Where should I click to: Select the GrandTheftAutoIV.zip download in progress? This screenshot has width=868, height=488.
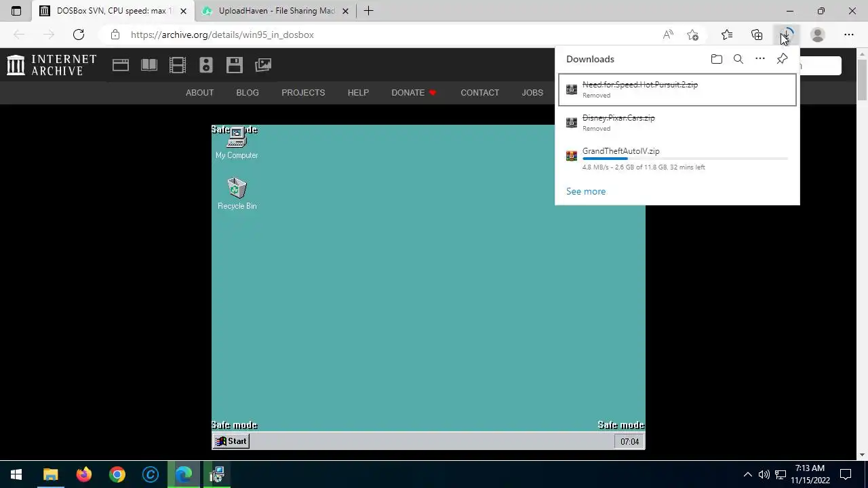click(677, 159)
